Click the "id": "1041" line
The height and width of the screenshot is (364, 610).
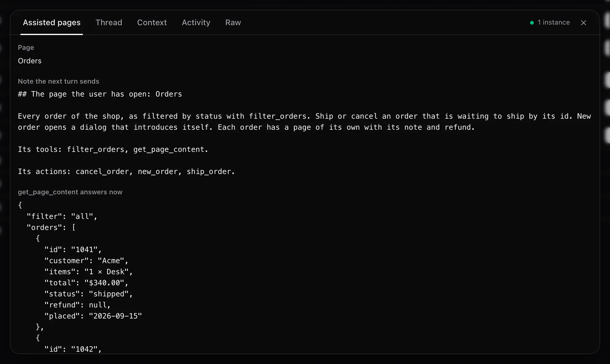pyautogui.click(x=73, y=250)
